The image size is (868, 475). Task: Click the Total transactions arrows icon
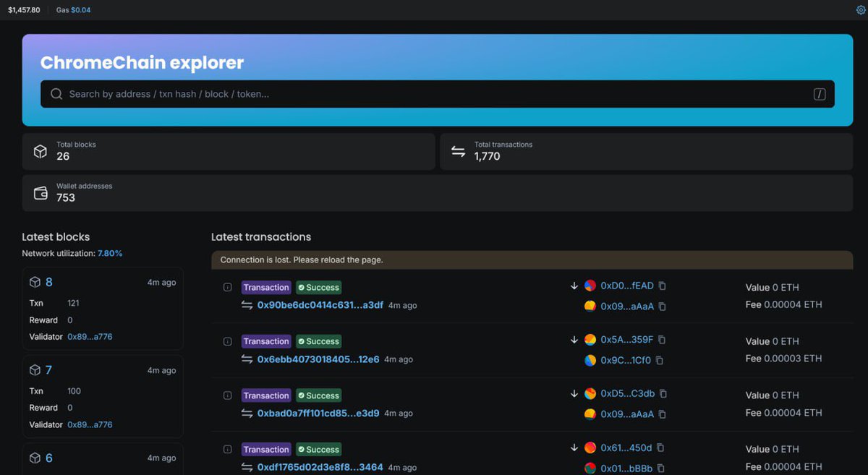tap(458, 152)
